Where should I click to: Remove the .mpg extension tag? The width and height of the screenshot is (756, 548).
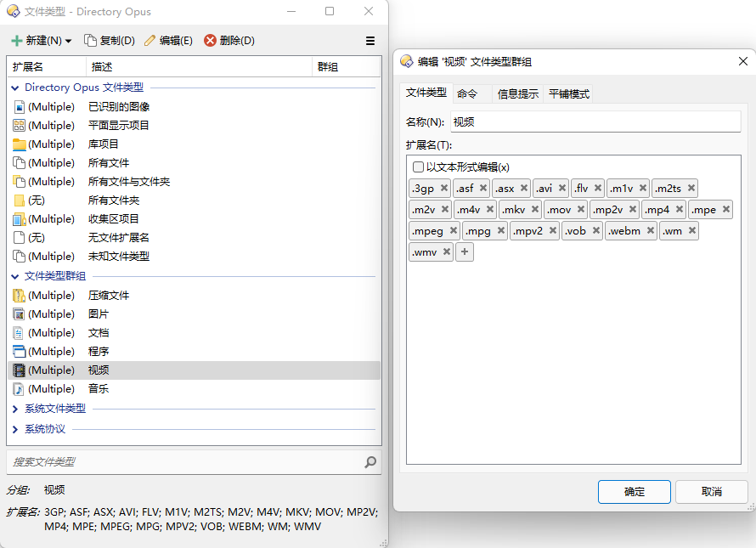pos(501,230)
